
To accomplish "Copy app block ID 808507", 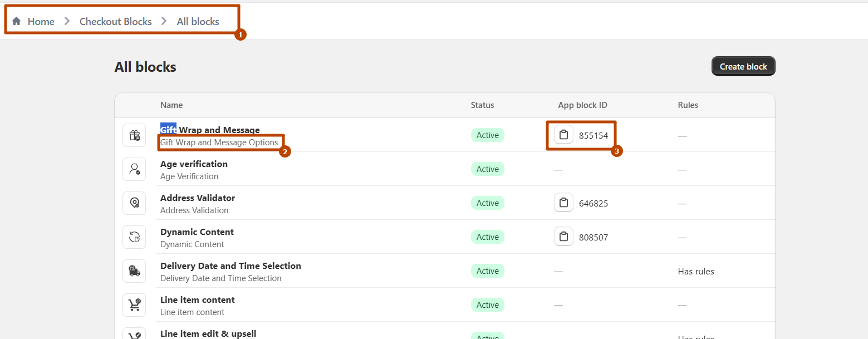I will click(x=563, y=237).
